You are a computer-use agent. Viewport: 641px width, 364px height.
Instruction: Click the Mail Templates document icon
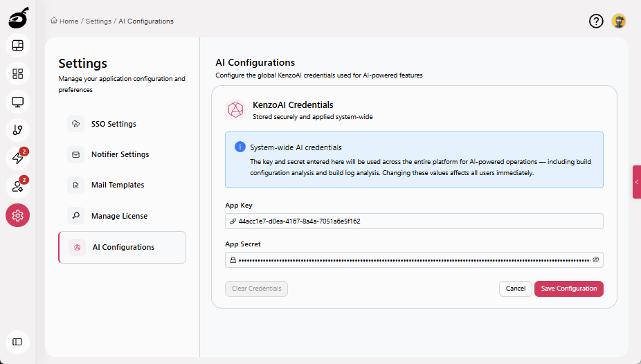pos(75,185)
